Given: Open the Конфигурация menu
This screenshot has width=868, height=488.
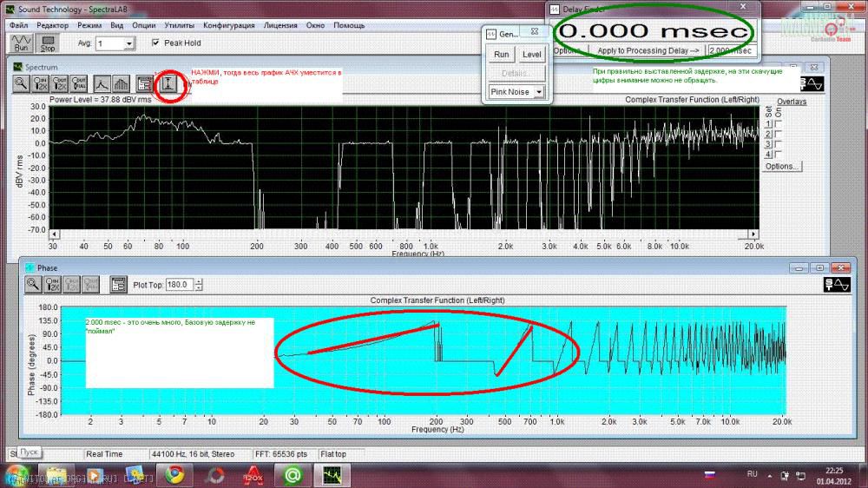Looking at the screenshot, I should tap(228, 25).
